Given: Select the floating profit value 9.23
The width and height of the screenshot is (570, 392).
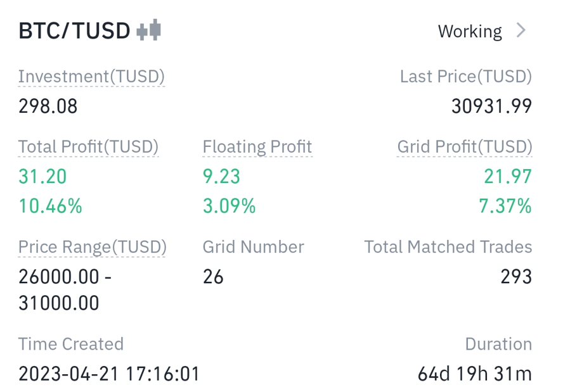Looking at the screenshot, I should pos(221,177).
